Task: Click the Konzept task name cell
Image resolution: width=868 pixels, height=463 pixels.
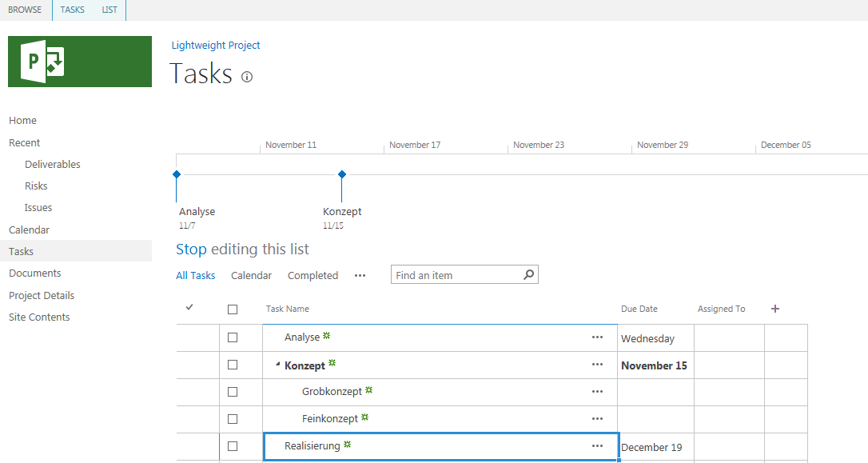Action: click(x=440, y=365)
